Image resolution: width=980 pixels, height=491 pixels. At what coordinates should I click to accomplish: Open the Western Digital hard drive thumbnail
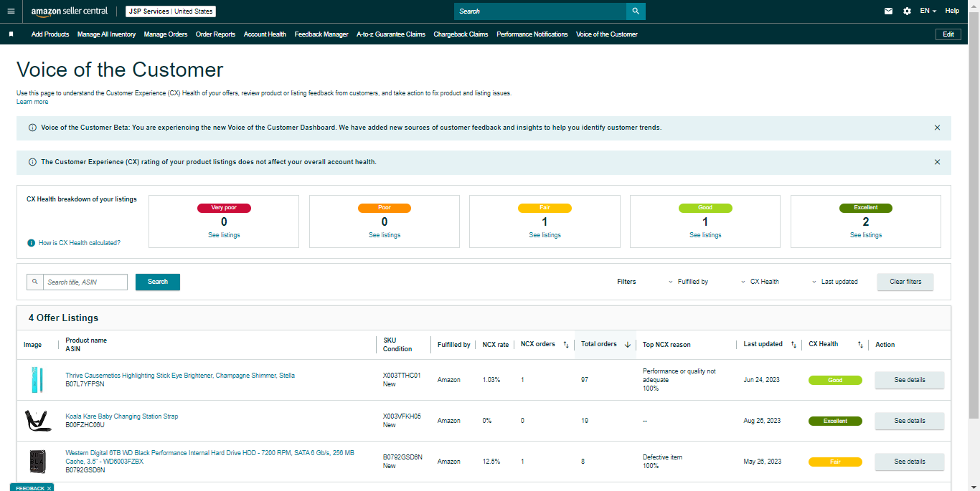click(37, 462)
